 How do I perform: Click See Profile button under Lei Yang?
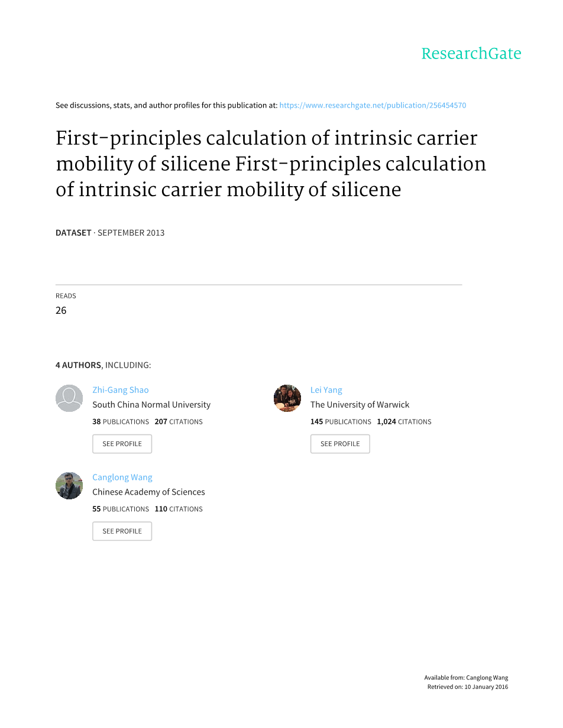(340, 444)
